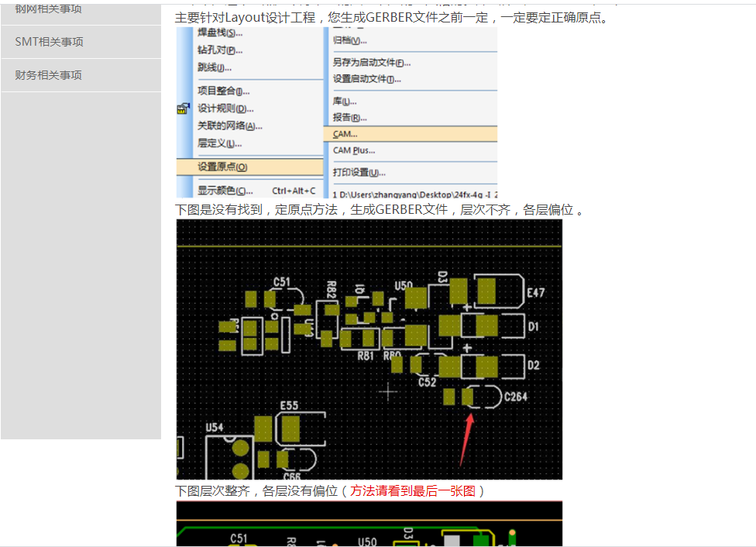Click 显示颜色(C)... menu item

click(x=225, y=191)
